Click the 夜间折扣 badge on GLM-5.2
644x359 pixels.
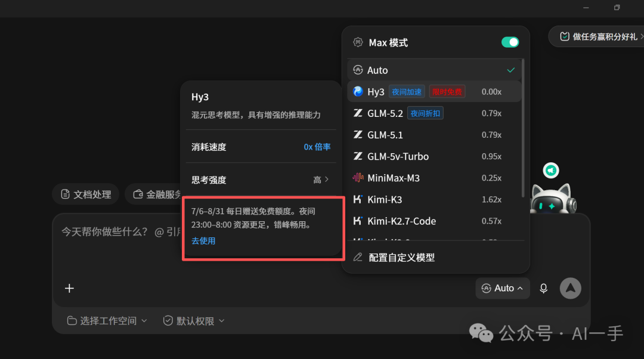(x=425, y=113)
